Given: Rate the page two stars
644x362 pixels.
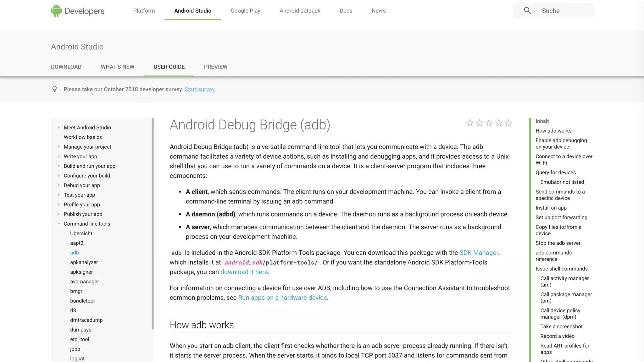Looking at the screenshot, I should (x=479, y=123).
